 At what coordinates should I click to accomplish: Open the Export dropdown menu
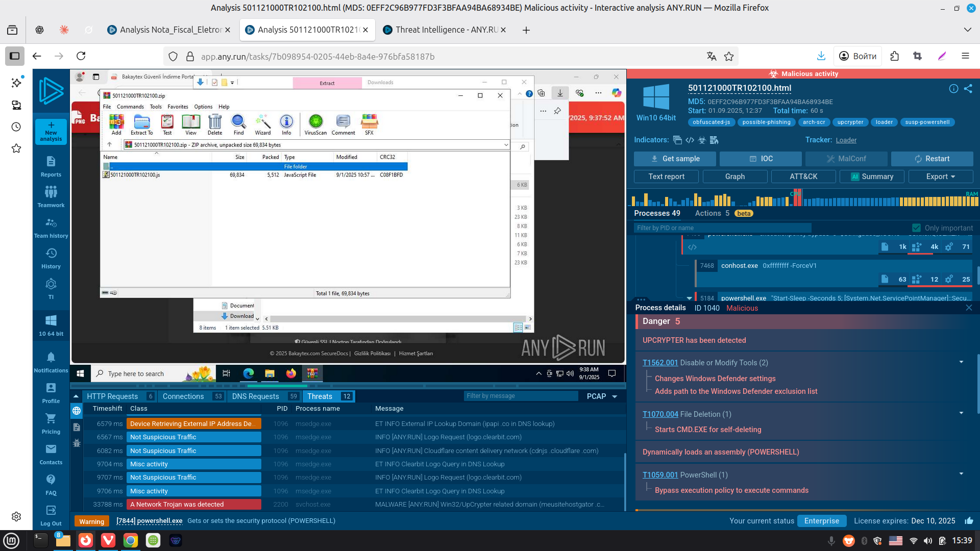coord(940,177)
